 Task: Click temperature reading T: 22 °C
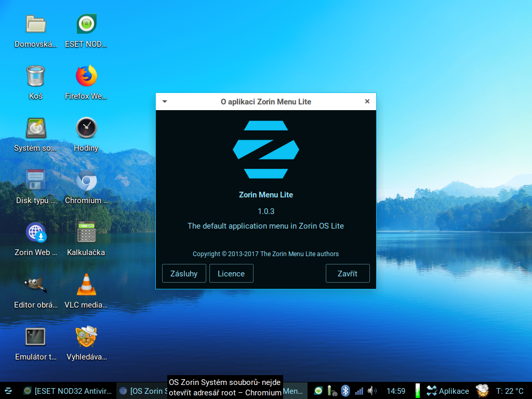[x=510, y=391]
